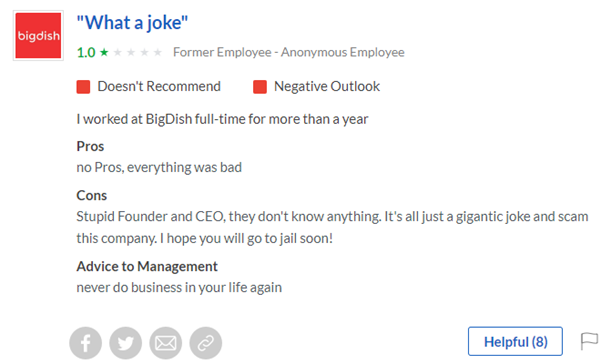The height and width of the screenshot is (364, 601).
Task: Click "I worked at BigDish full-time" line
Action: pos(222,119)
